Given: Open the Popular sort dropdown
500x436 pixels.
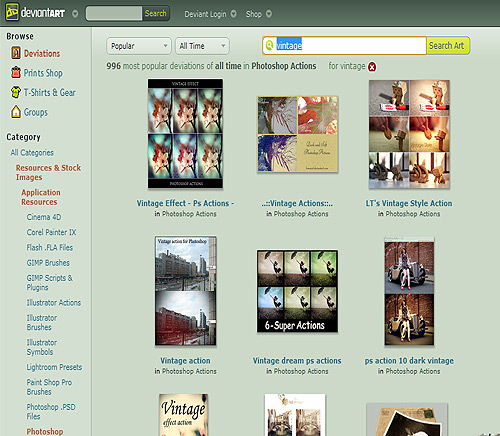Looking at the screenshot, I should pyautogui.click(x=139, y=46).
